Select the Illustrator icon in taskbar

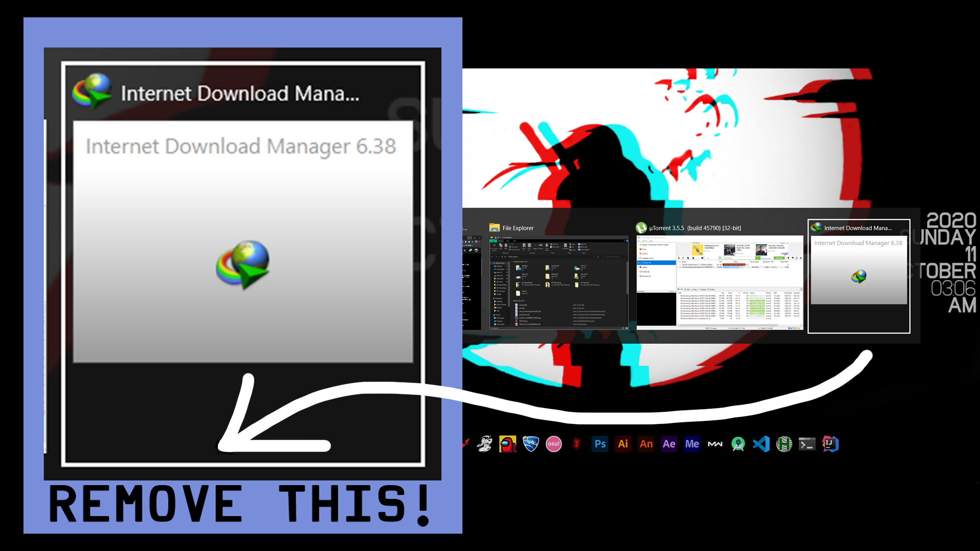click(x=623, y=443)
